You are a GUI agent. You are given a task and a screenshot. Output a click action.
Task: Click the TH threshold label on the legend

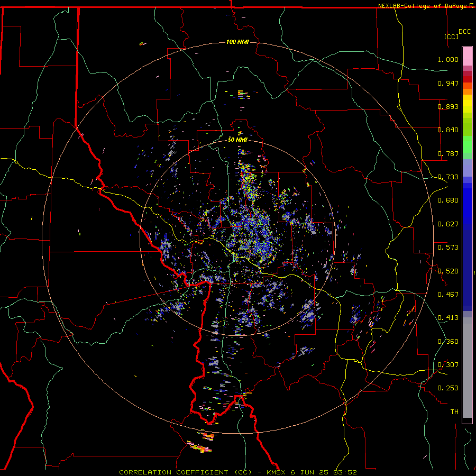[454, 412]
